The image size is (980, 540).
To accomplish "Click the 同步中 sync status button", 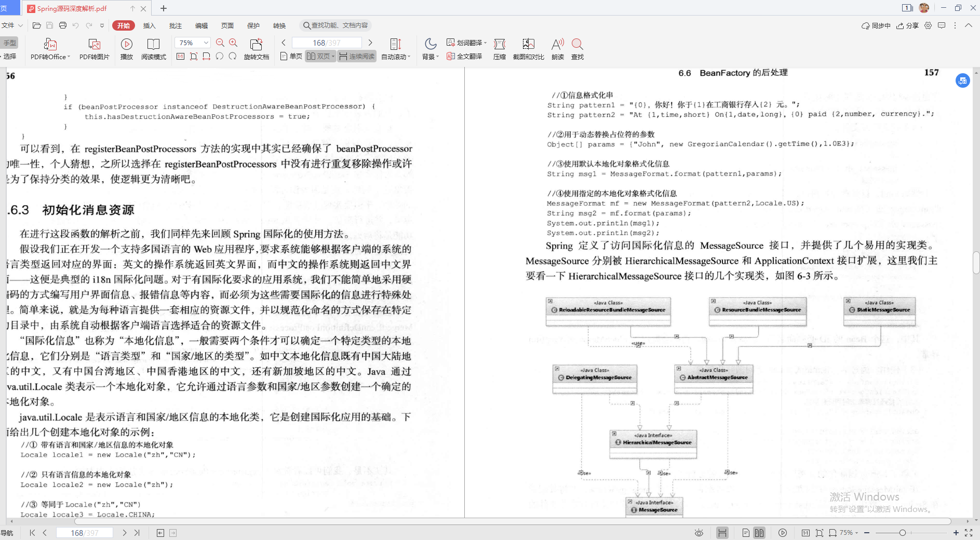I will 876,25.
